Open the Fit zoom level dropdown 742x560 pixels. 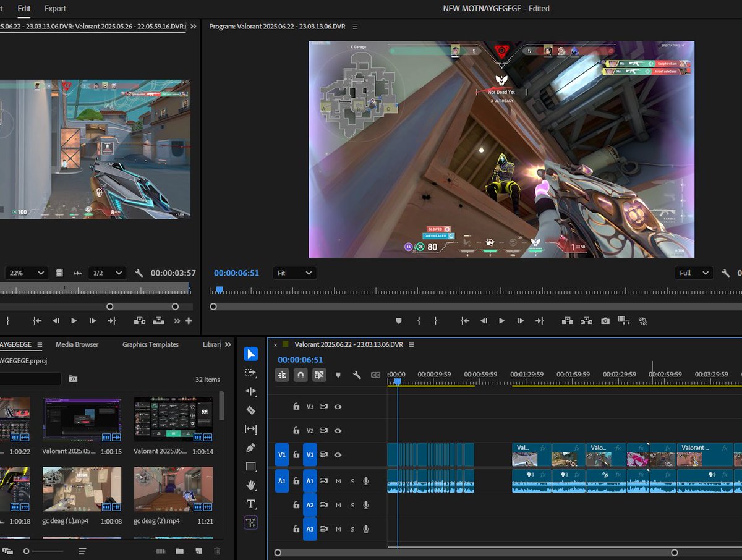[294, 273]
